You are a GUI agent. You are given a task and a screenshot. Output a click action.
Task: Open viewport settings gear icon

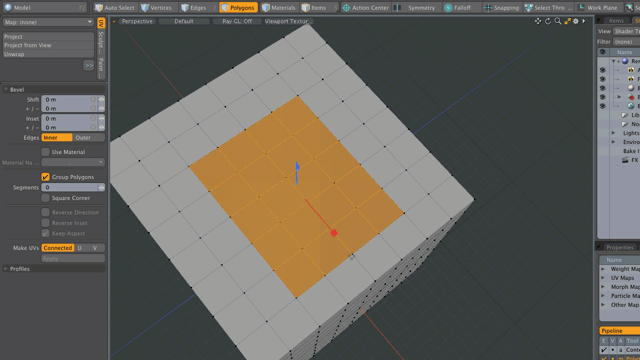tap(576, 21)
